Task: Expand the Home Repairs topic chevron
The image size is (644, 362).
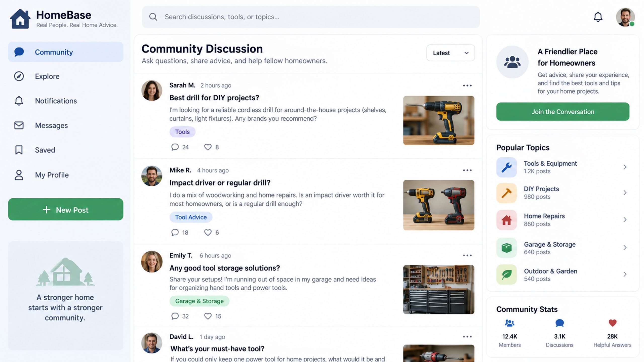Action: (x=625, y=220)
